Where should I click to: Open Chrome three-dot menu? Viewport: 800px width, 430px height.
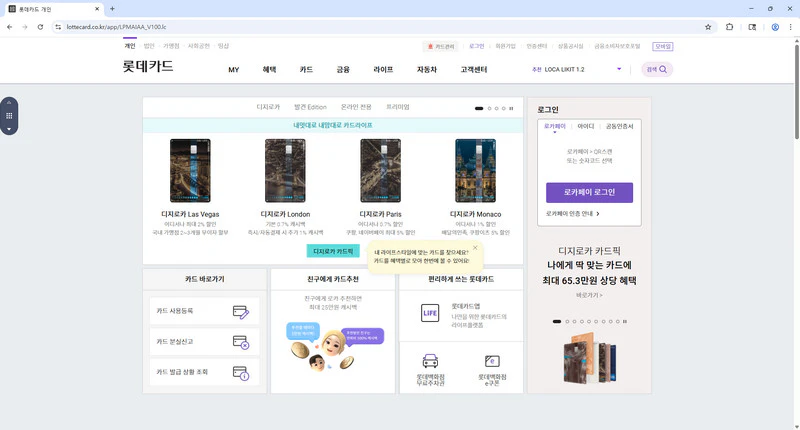point(790,27)
